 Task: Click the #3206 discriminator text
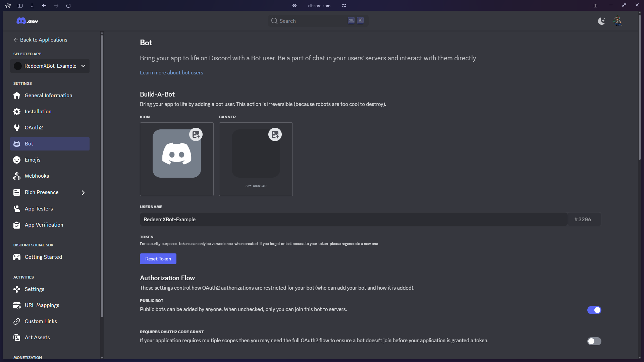(x=583, y=220)
